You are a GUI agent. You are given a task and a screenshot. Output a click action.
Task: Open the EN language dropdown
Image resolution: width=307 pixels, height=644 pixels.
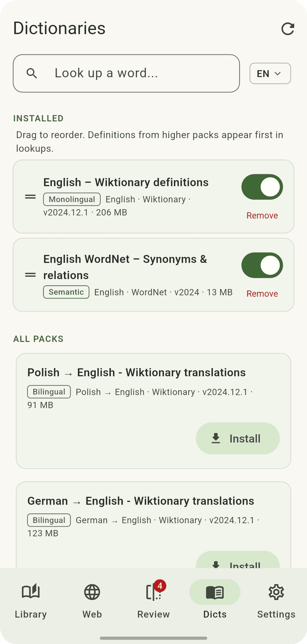coord(270,73)
